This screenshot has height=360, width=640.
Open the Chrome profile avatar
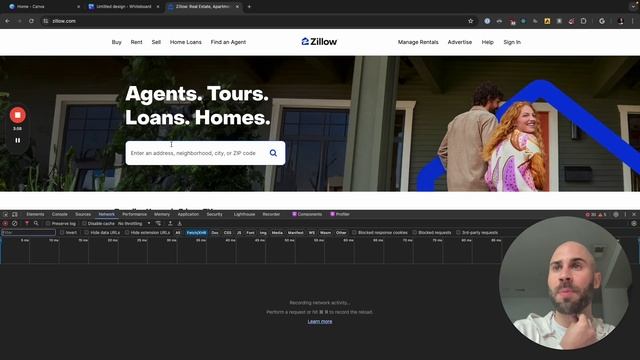pos(620,21)
